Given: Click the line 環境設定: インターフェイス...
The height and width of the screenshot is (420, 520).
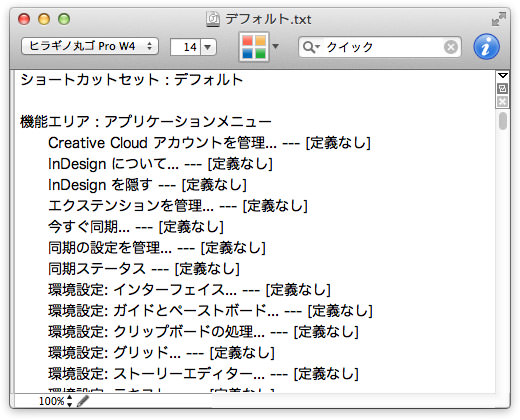Looking at the screenshot, I should [x=189, y=290].
